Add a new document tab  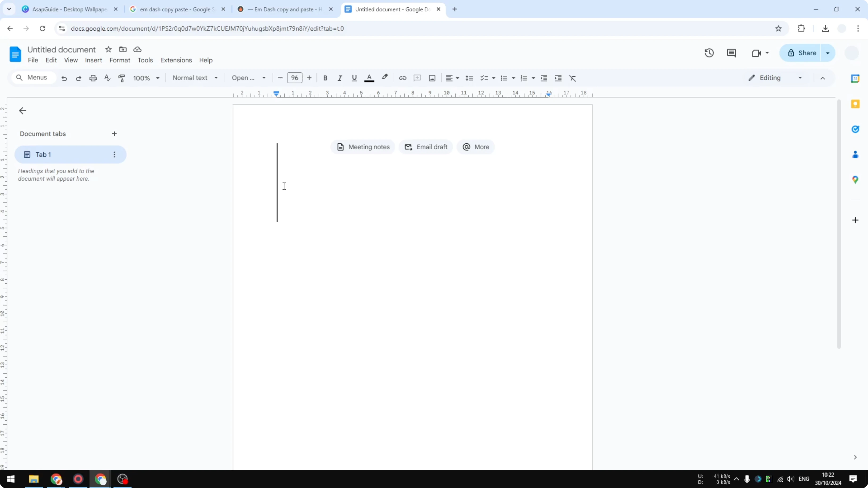(x=114, y=134)
